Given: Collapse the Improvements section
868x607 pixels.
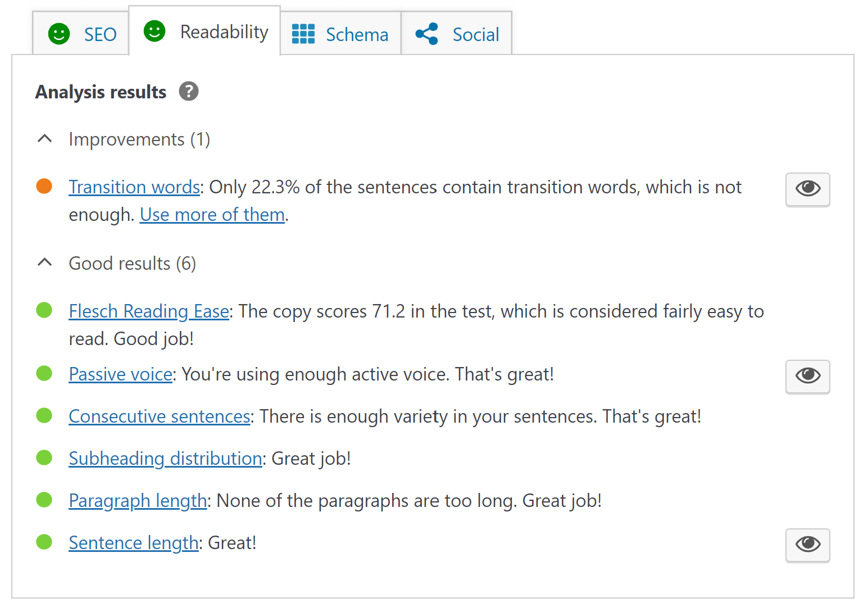Looking at the screenshot, I should coord(44,139).
